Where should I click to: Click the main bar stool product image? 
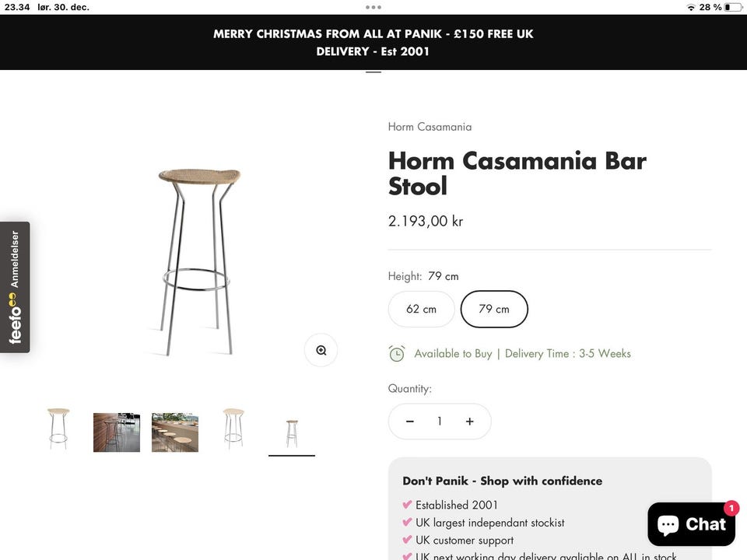coord(198,261)
